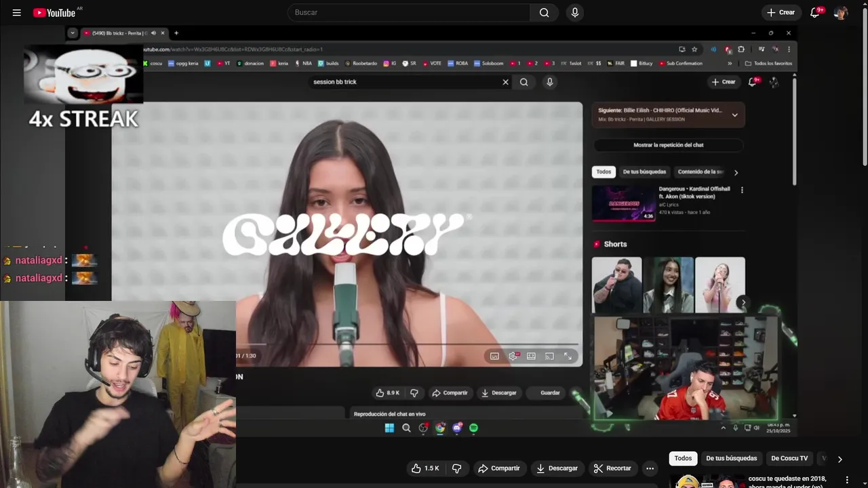Open the account avatar menu
Image resolution: width=868 pixels, height=488 pixels.
[x=841, y=12]
